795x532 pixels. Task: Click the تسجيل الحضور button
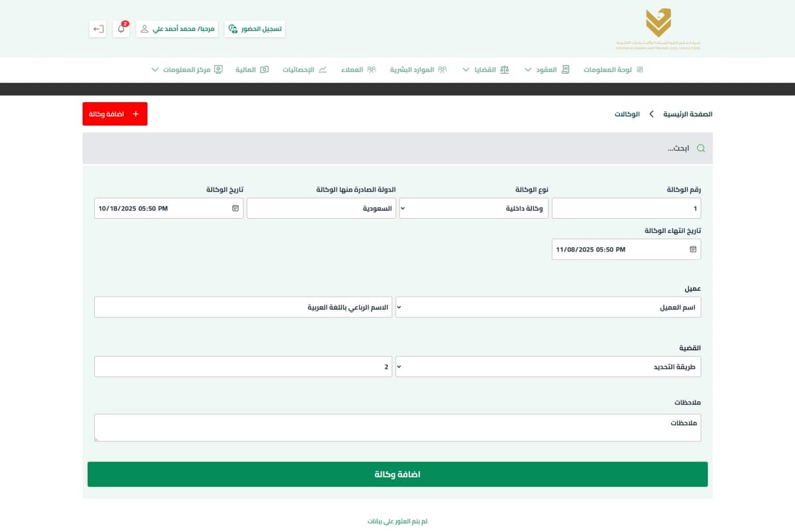[x=254, y=29]
